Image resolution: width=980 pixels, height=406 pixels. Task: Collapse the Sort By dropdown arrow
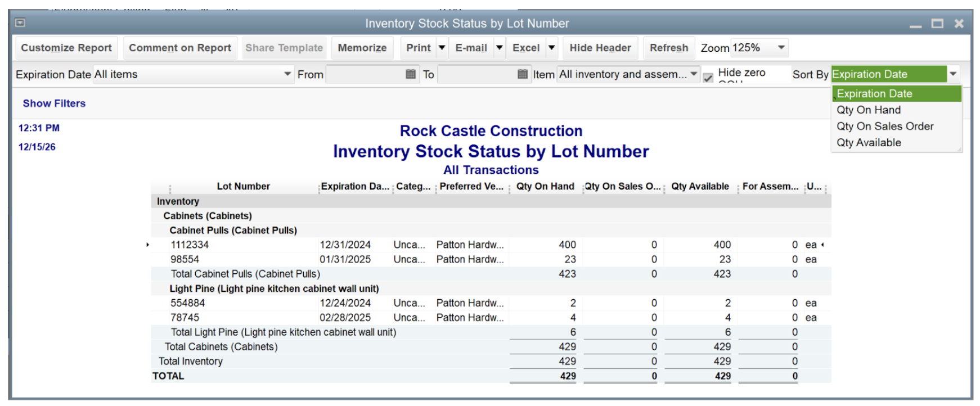click(x=953, y=74)
